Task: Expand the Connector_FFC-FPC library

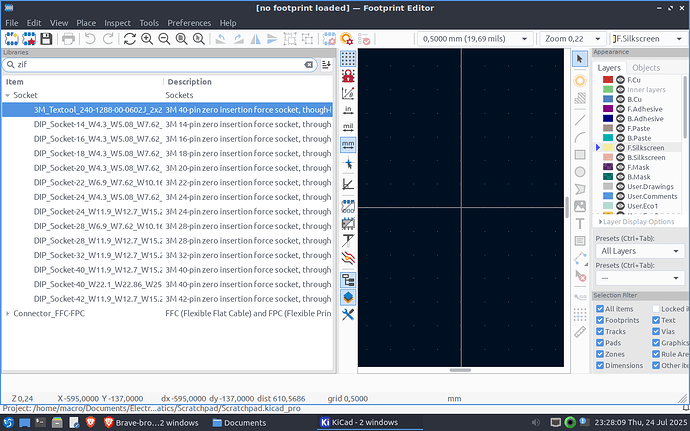Action: pos(7,313)
